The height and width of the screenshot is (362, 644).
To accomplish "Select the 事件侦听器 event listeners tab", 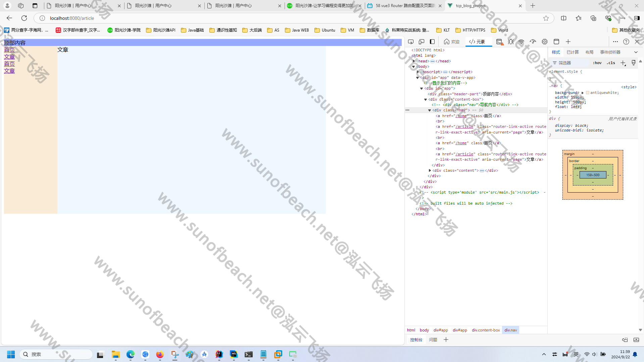I will coord(610,52).
